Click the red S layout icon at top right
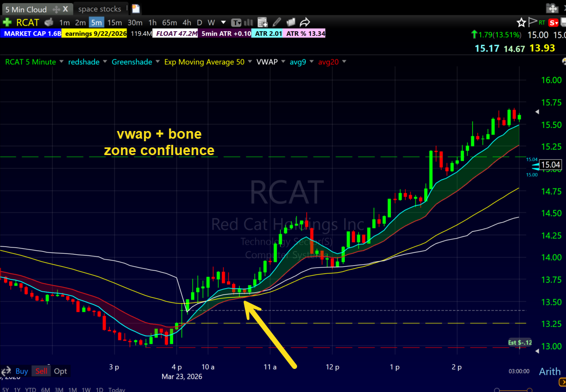566x392 pixels. [554, 23]
